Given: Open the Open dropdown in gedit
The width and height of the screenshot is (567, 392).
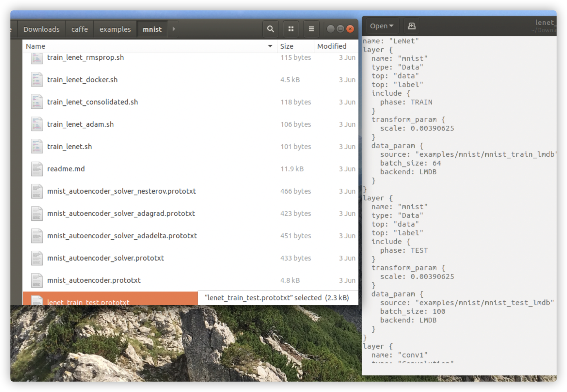Looking at the screenshot, I should coord(381,26).
